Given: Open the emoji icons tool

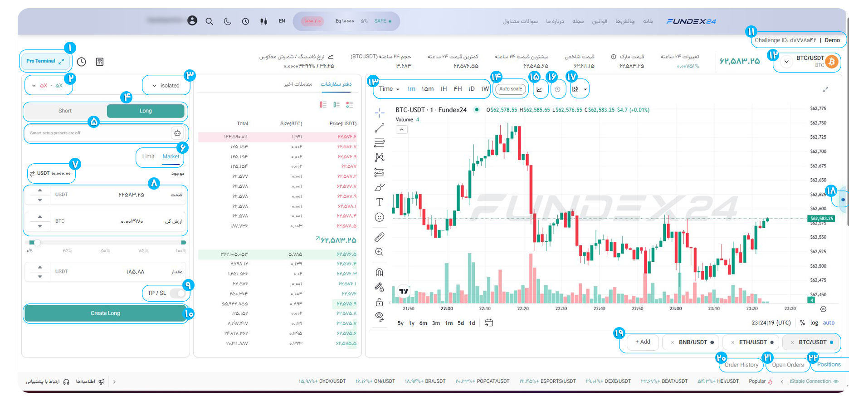Looking at the screenshot, I should coord(380,217).
